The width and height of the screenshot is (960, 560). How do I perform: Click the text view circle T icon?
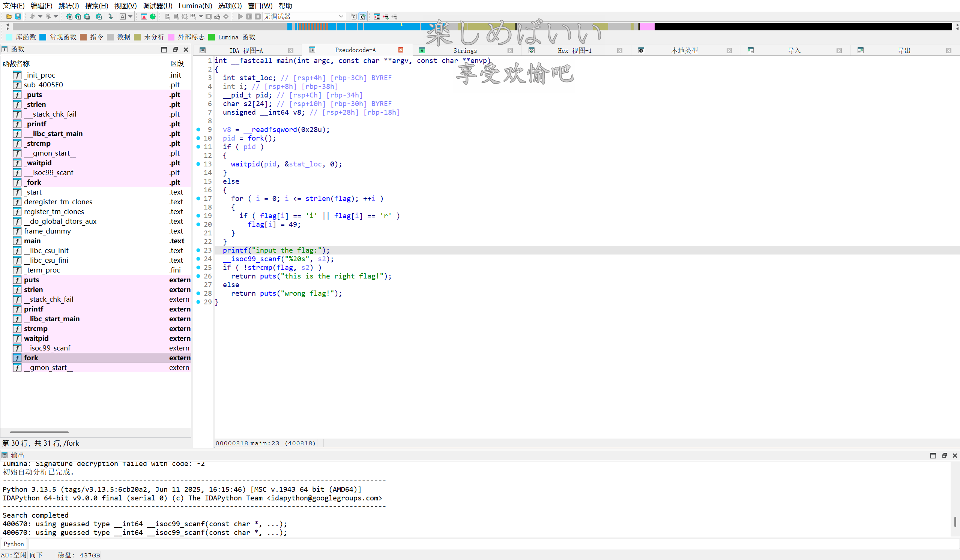(x=78, y=16)
